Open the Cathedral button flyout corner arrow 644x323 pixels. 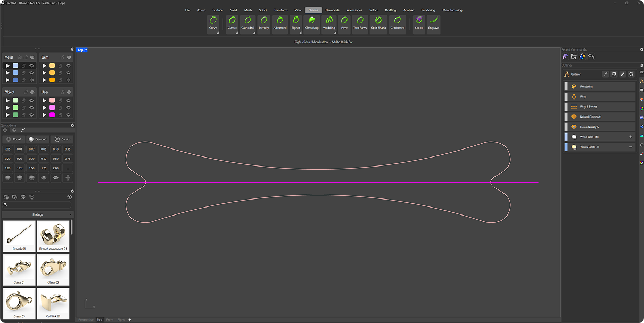[254, 32]
